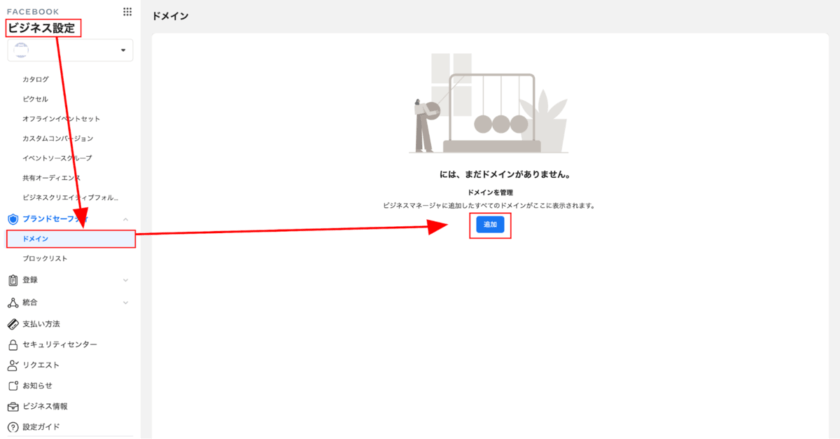Image resolution: width=840 pixels, height=439 pixels.
Task: Click the セキュリティセンター lock icon
Action: 13,345
